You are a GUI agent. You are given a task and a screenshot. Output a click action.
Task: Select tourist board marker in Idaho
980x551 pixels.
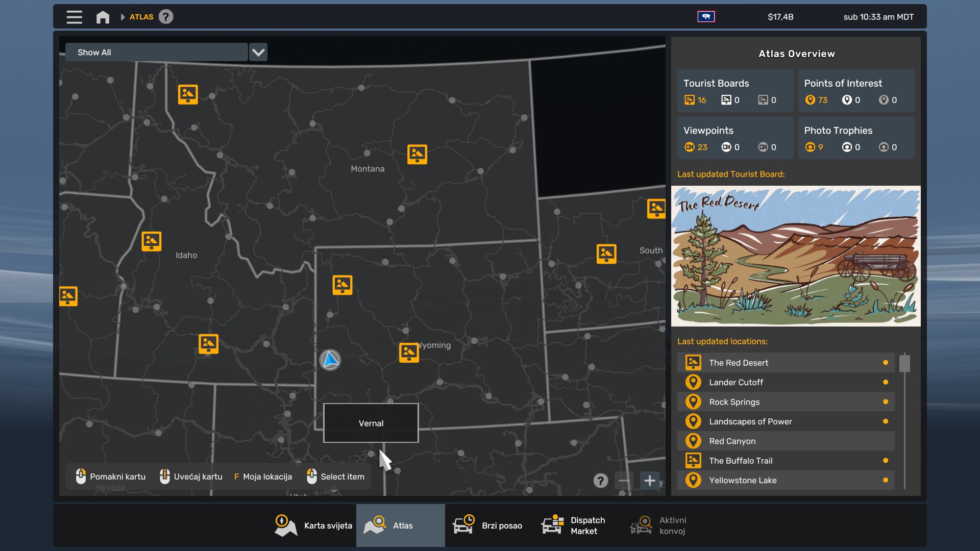click(152, 241)
